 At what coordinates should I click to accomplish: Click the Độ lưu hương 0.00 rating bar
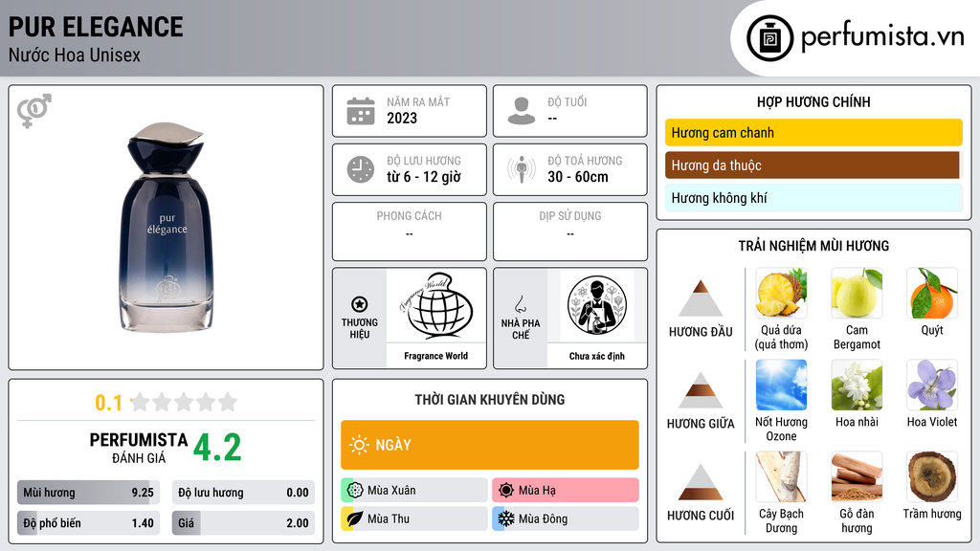tap(243, 493)
